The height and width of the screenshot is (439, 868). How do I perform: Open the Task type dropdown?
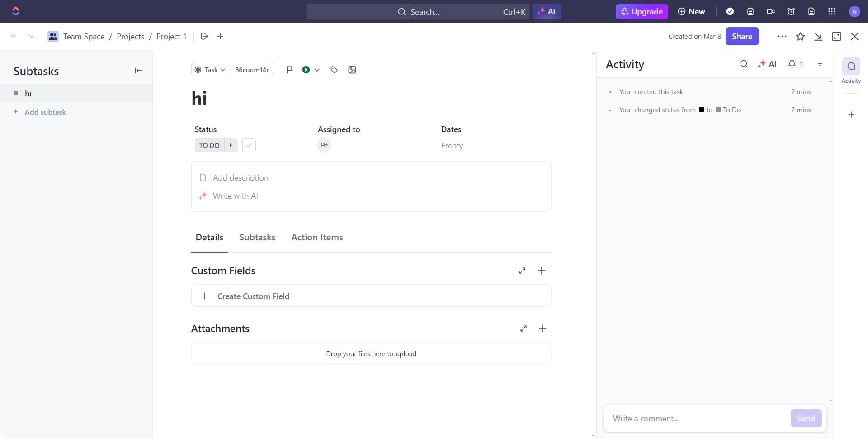(x=211, y=70)
